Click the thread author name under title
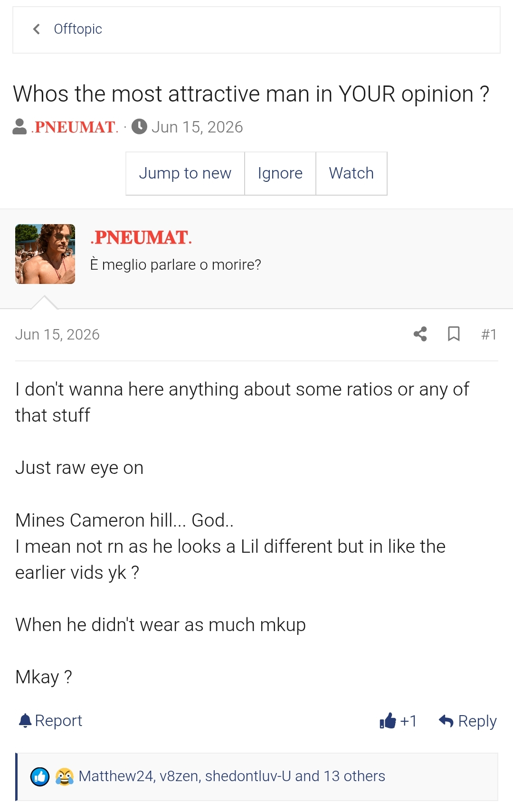513x812 pixels. coord(75,127)
